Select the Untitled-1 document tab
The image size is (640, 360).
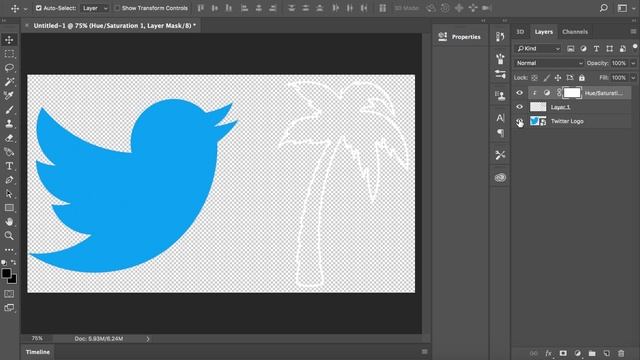[114, 26]
